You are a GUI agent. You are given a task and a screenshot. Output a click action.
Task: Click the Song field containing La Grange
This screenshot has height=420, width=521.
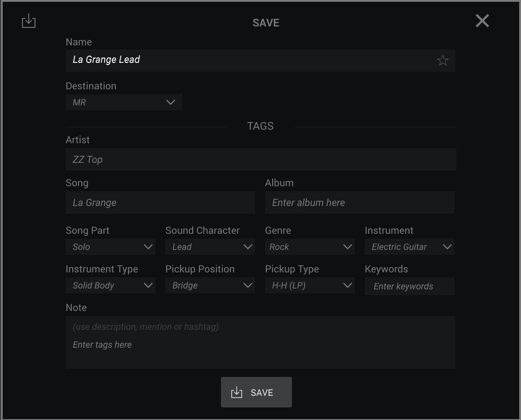point(160,202)
